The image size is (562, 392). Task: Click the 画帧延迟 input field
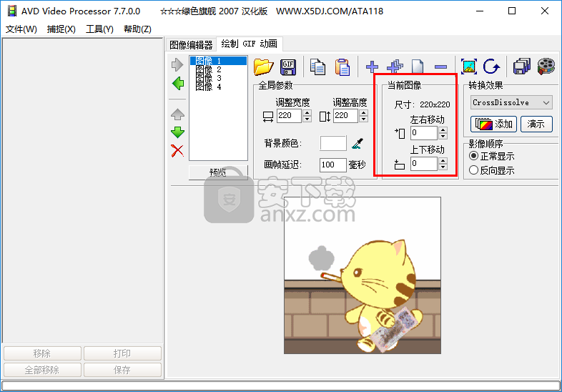[333, 165]
